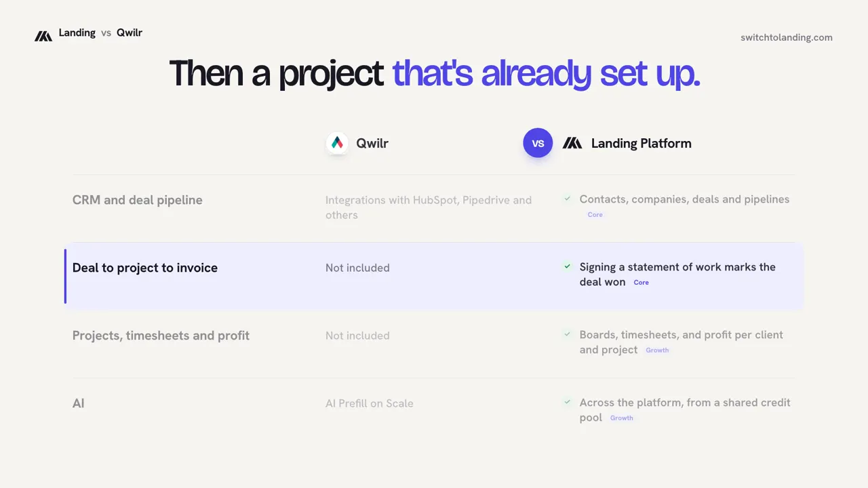Click the Landing Platform logo icon
Screen dimensions: 868x488
pos(572,143)
